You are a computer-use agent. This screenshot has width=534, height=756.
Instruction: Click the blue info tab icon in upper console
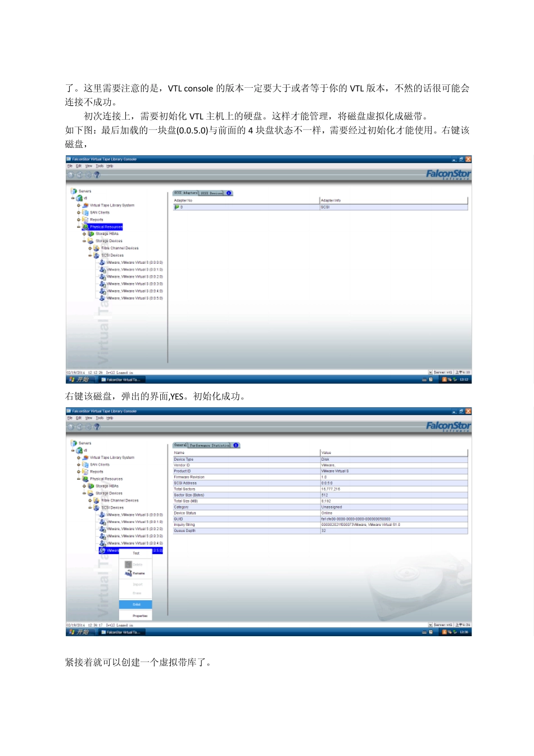(x=229, y=193)
